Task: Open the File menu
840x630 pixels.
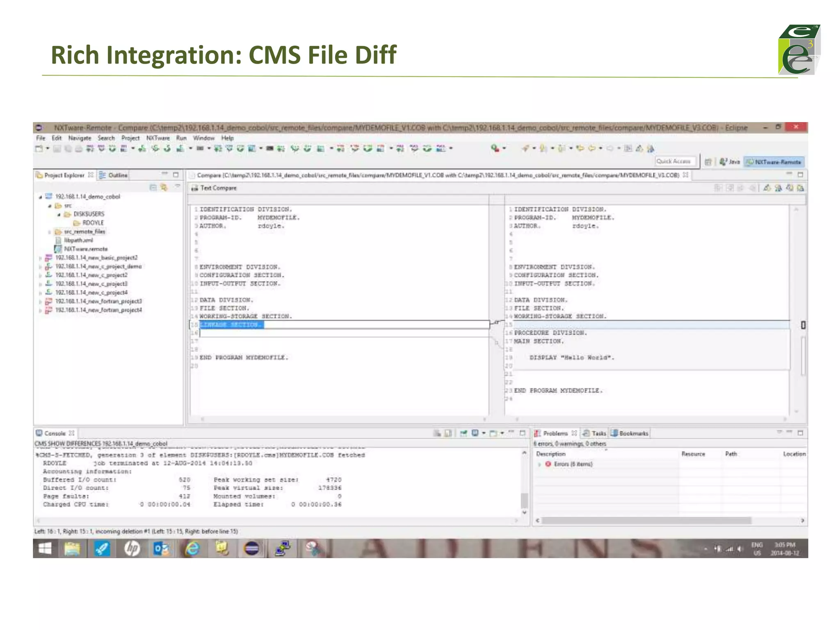Action: 41,138
